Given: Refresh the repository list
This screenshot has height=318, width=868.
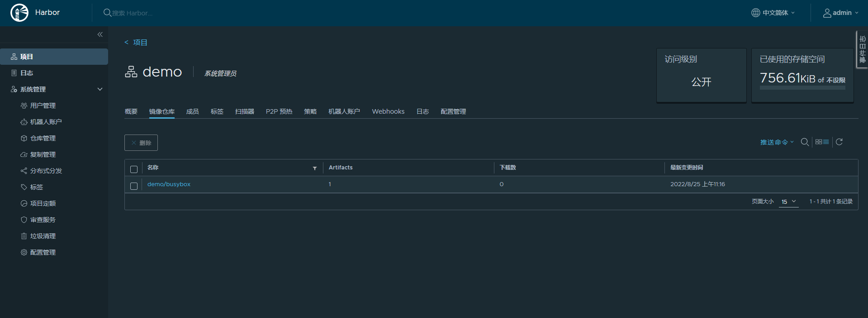Looking at the screenshot, I should pyautogui.click(x=839, y=142).
